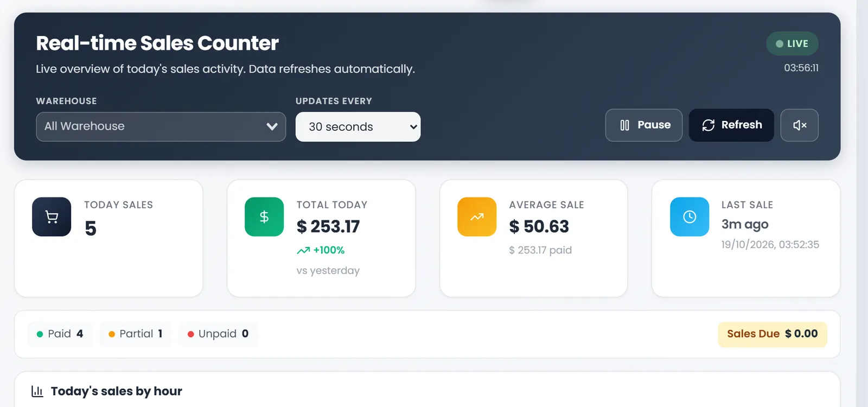868x407 pixels.
Task: Select the Paid 4 status chip
Action: coord(60,334)
